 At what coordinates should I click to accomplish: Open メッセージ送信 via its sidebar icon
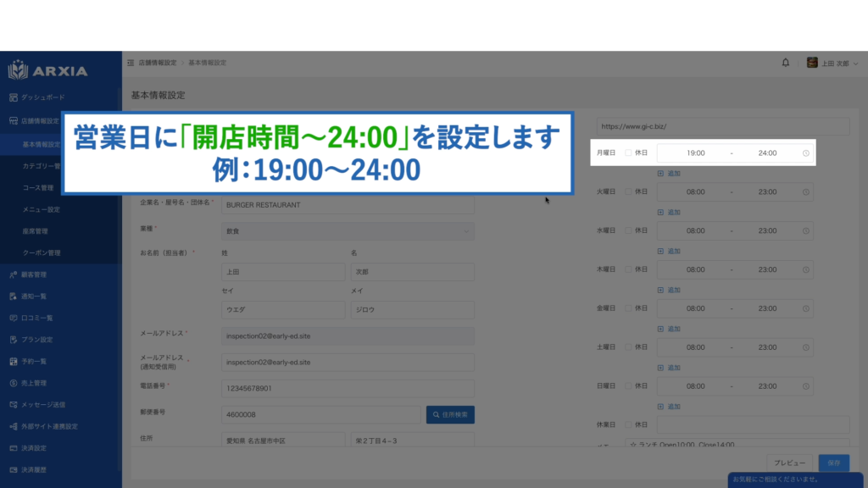(14, 404)
